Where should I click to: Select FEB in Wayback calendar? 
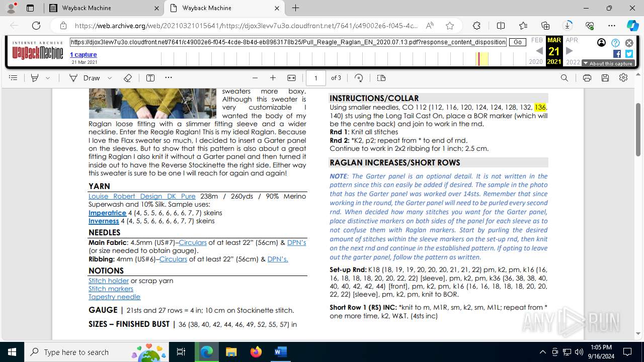coord(537,40)
